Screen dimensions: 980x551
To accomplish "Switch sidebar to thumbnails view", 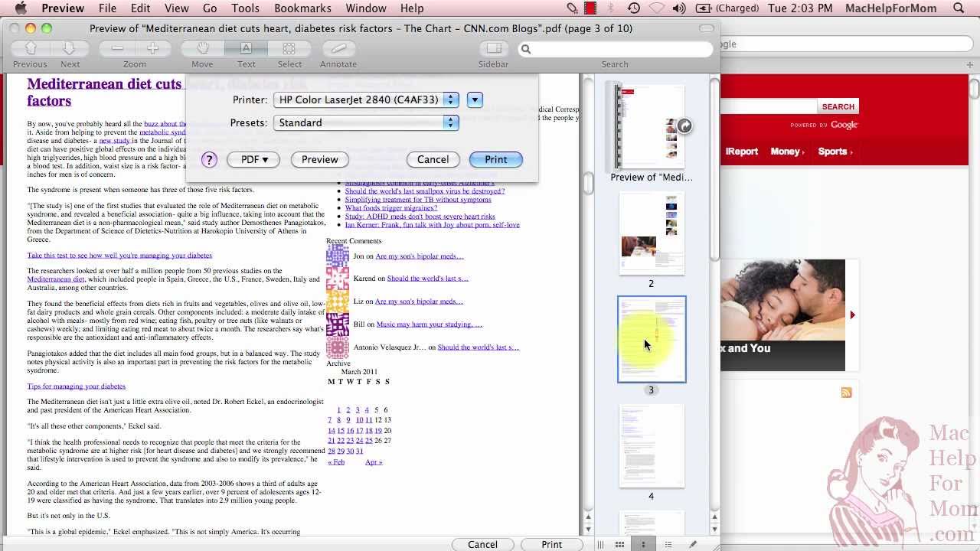I will tap(643, 544).
